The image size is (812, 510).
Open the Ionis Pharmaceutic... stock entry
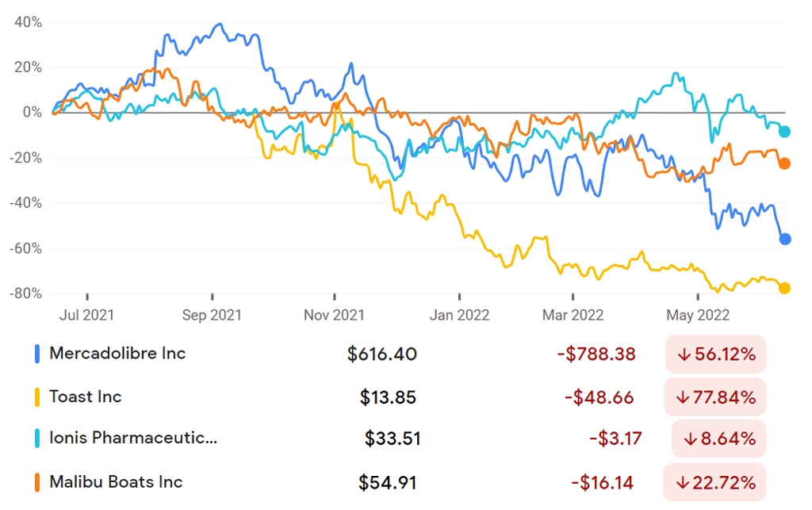pyautogui.click(x=133, y=438)
